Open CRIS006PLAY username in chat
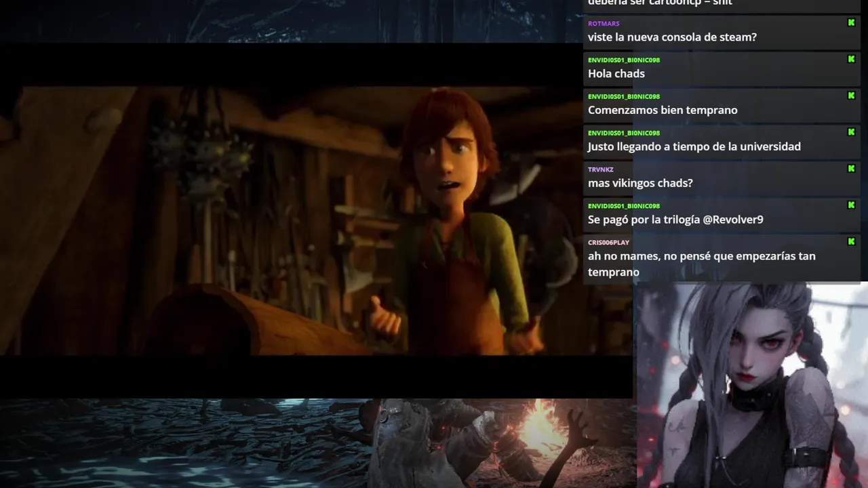Viewport: 868px width, 488px height. [x=608, y=242]
